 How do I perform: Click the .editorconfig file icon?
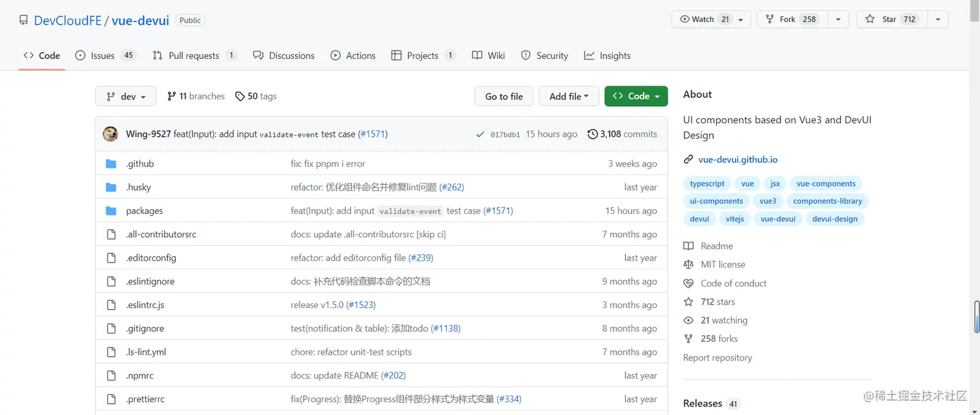click(x=111, y=257)
